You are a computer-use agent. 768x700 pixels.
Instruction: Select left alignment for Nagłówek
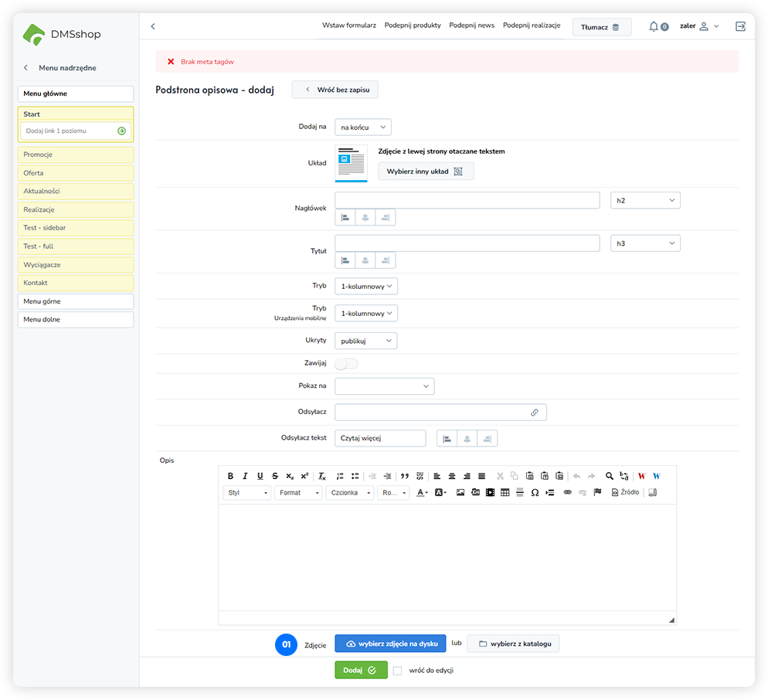345,218
